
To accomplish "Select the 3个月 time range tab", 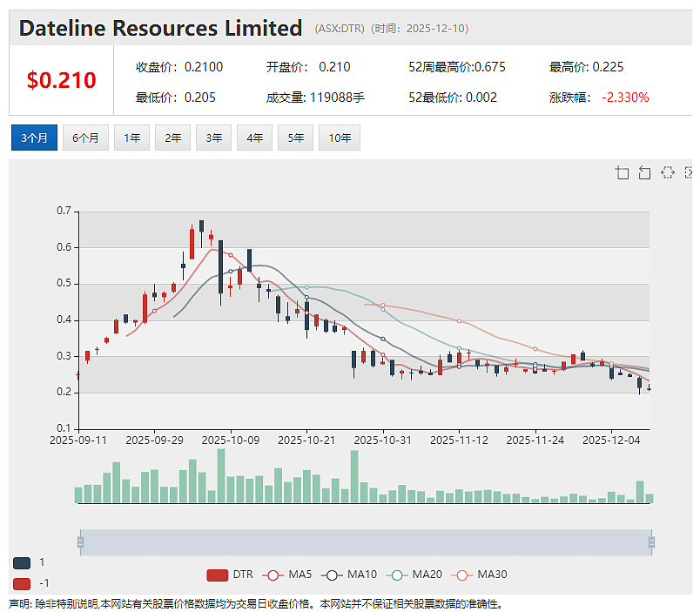I will 34,138.
